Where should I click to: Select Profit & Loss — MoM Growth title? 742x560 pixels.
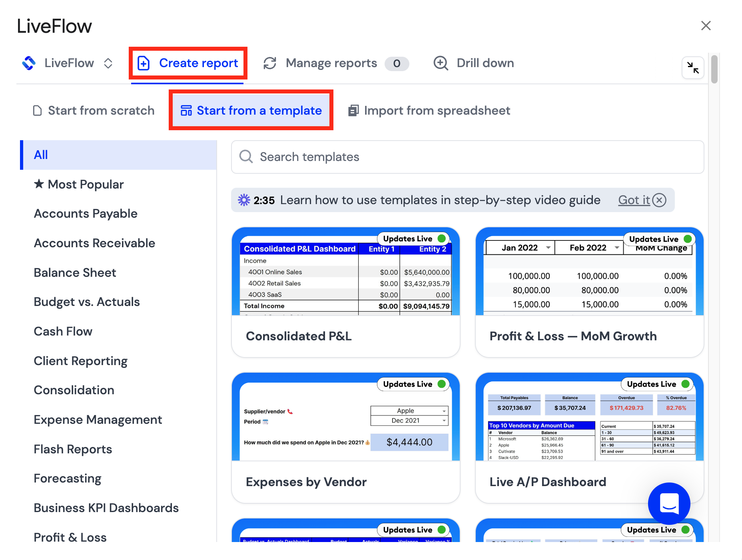pyautogui.click(x=573, y=336)
